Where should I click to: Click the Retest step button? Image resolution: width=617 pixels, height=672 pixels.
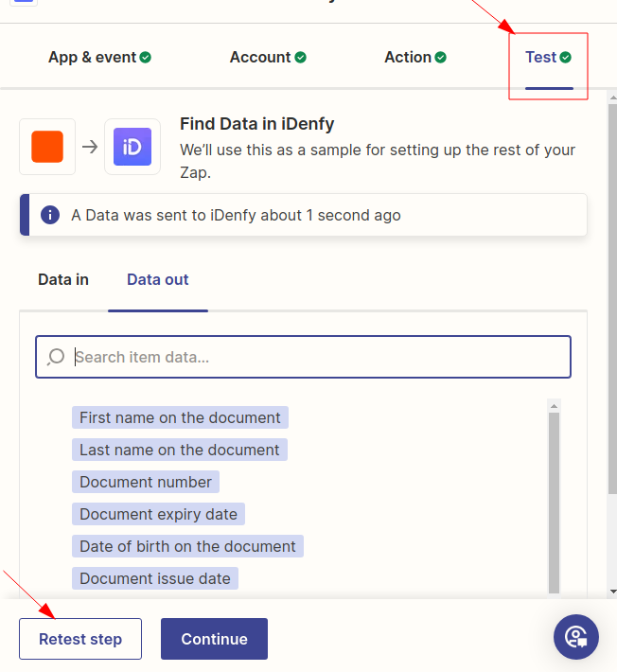pyautogui.click(x=80, y=639)
